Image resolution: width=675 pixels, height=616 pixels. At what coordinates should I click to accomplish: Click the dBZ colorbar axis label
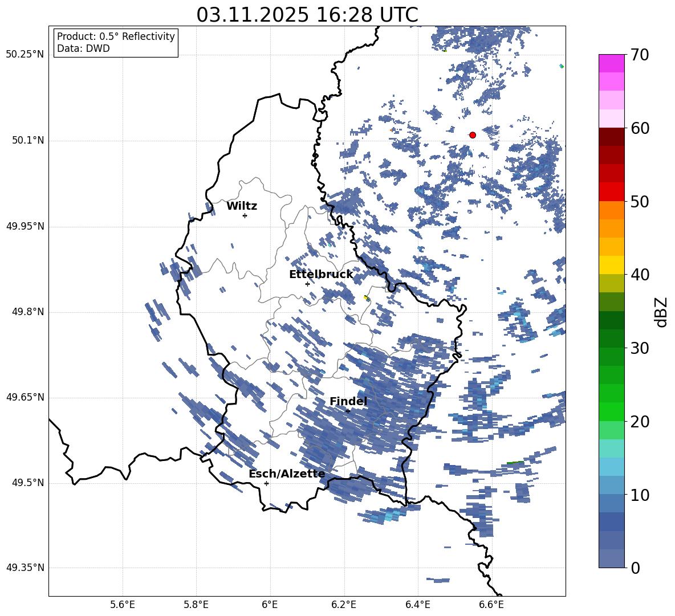point(661,312)
